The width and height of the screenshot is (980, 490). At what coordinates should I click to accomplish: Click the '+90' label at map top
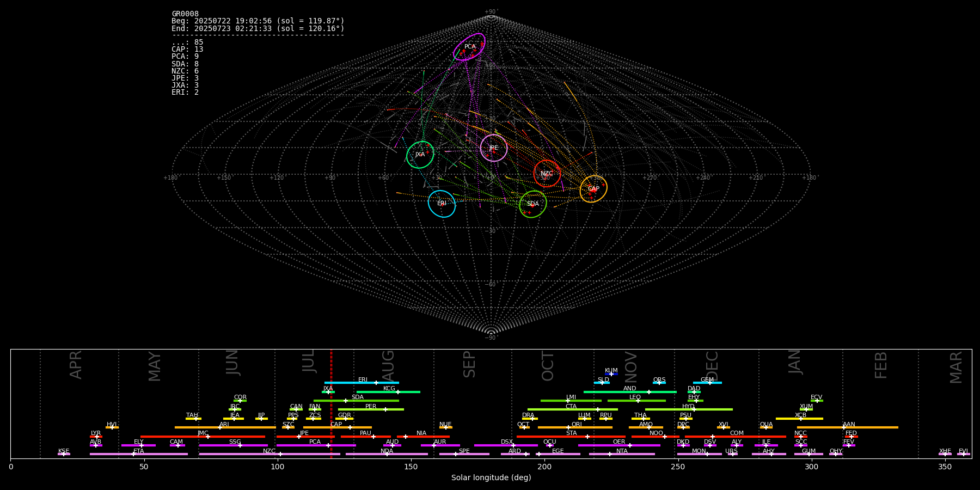pyautogui.click(x=491, y=12)
